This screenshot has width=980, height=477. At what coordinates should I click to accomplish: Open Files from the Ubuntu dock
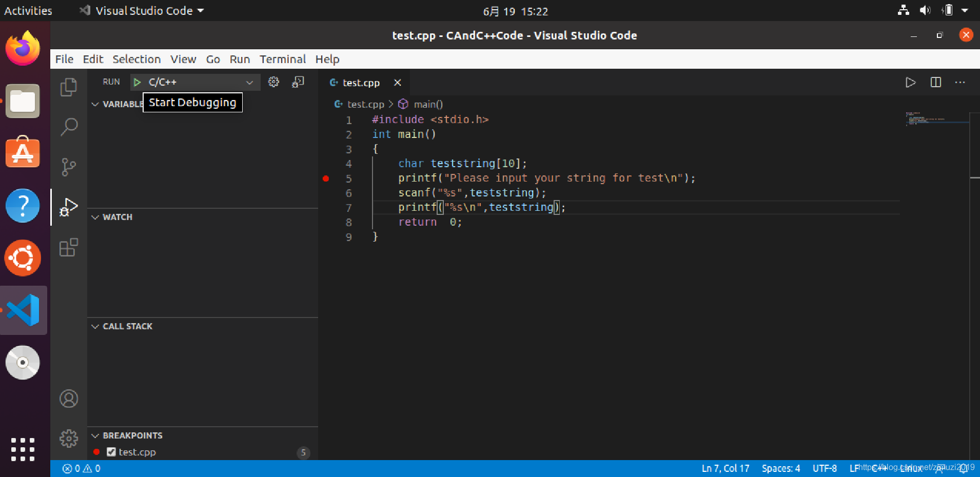pyautogui.click(x=23, y=101)
